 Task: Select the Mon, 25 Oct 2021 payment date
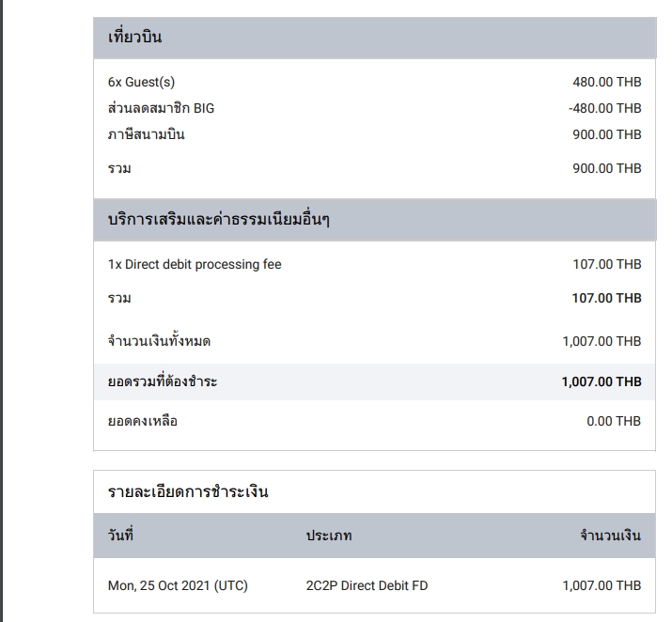click(x=178, y=585)
